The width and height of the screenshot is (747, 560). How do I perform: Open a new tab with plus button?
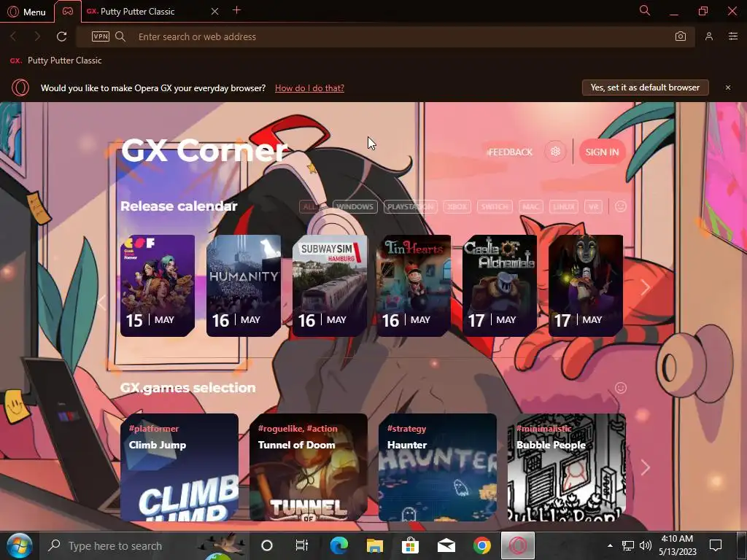click(x=237, y=10)
